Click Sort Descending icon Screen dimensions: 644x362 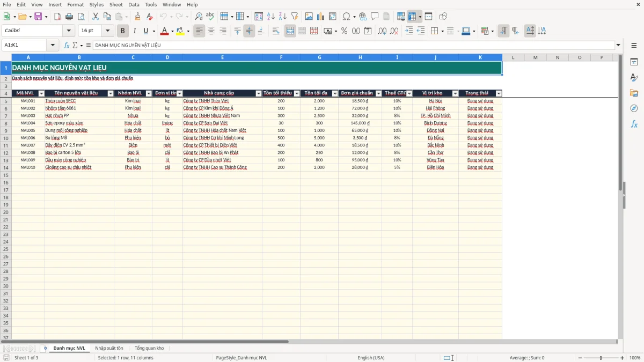click(x=282, y=17)
